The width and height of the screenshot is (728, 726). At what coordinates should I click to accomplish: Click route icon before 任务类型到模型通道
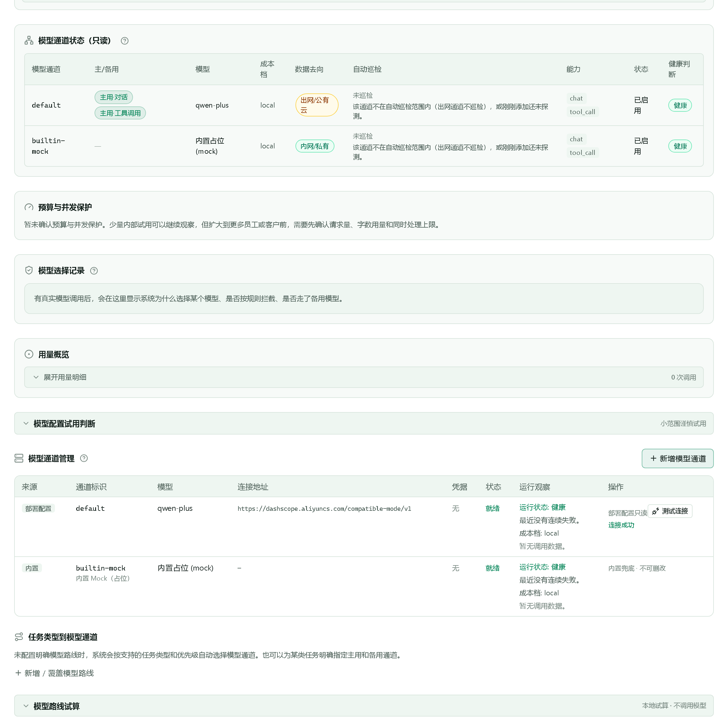(x=19, y=637)
